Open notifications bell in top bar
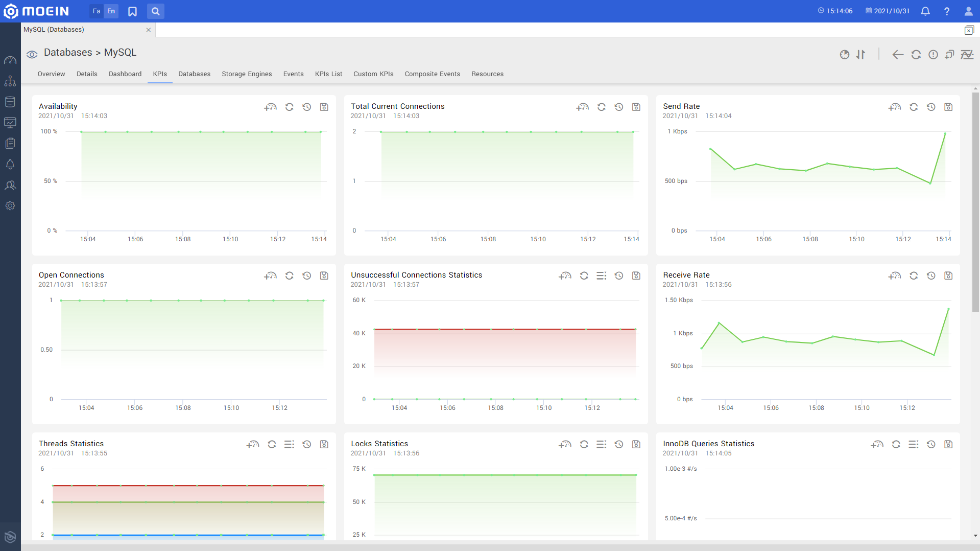The width and height of the screenshot is (980, 551). 925,11
